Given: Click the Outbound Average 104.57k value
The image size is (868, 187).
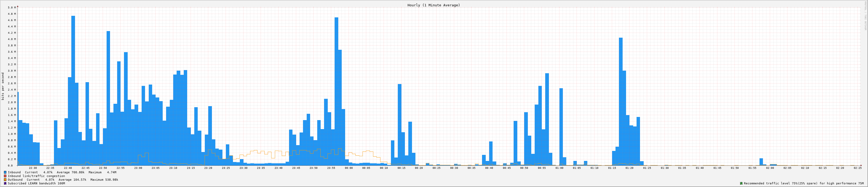Looking at the screenshot, I should click(x=79, y=180).
